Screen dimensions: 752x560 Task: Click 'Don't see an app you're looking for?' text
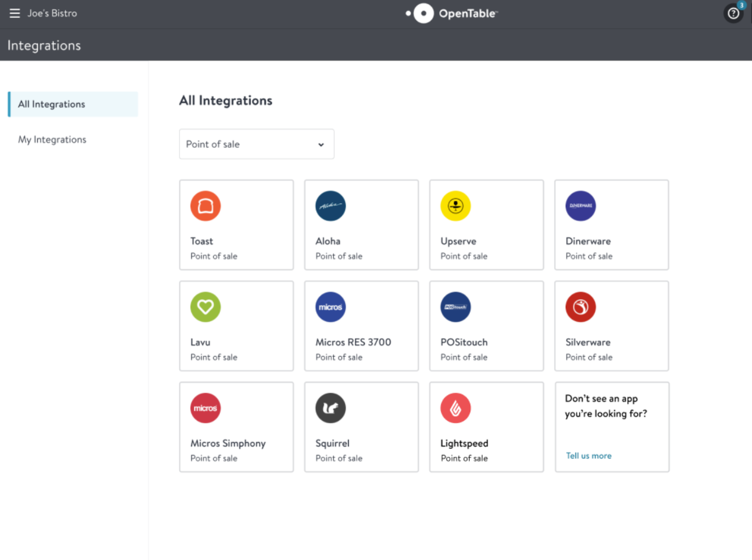tap(606, 406)
